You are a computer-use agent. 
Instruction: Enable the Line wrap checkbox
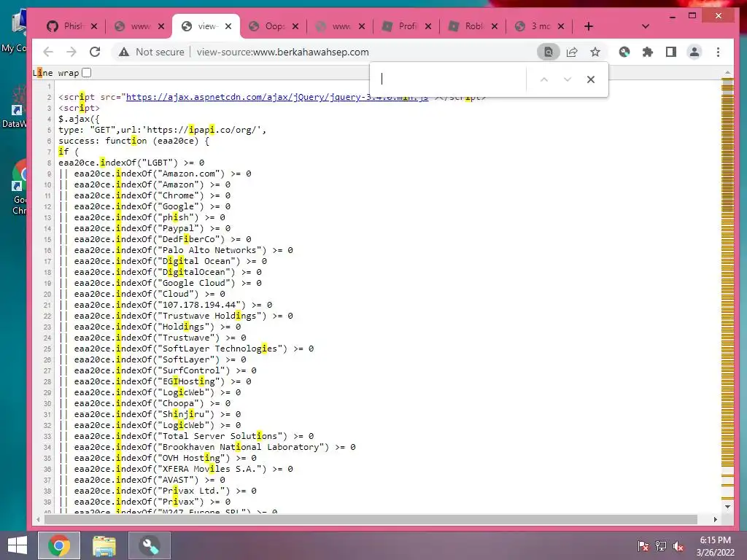click(x=86, y=73)
